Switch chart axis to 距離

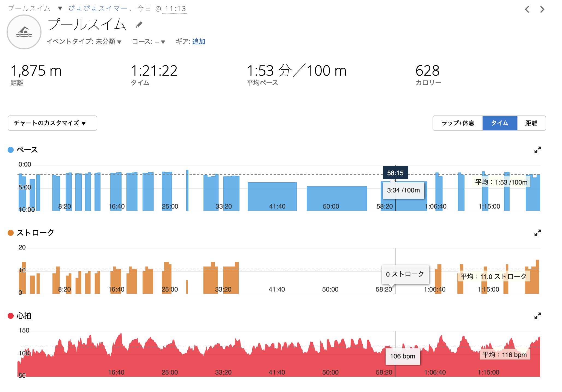click(531, 123)
